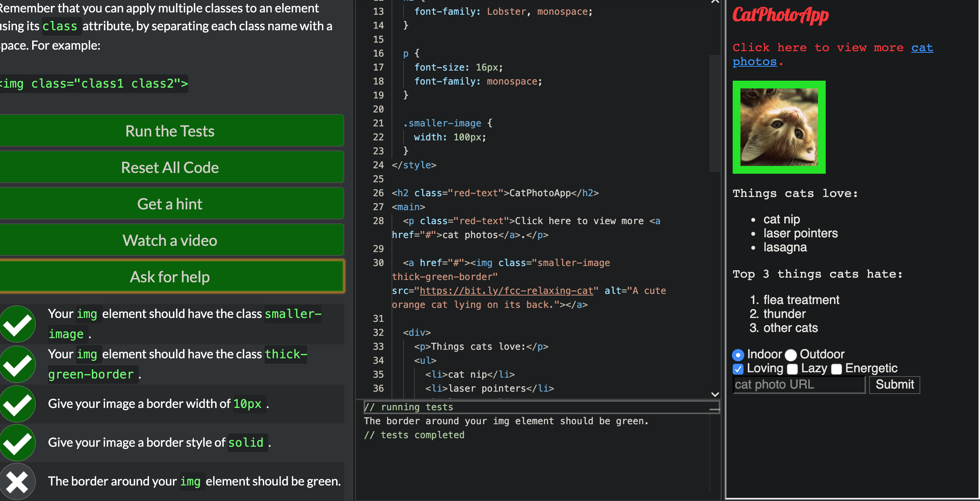The width and height of the screenshot is (980, 501).
Task: Click into the cat photo URL field
Action: coord(799,385)
